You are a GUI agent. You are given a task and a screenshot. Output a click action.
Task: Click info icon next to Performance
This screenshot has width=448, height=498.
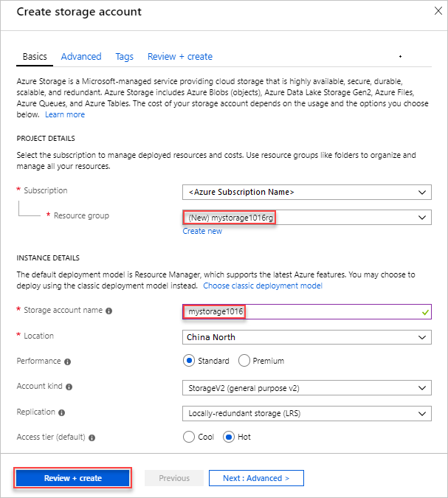tap(67, 362)
